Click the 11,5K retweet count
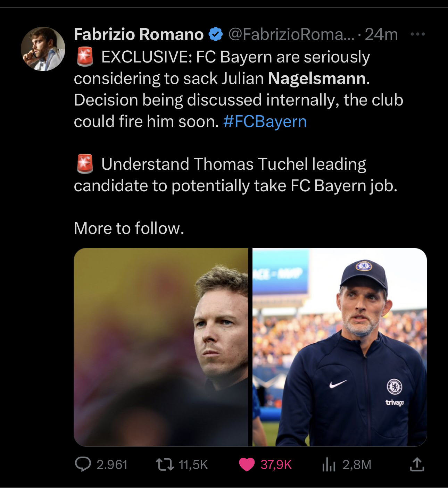 point(193,465)
